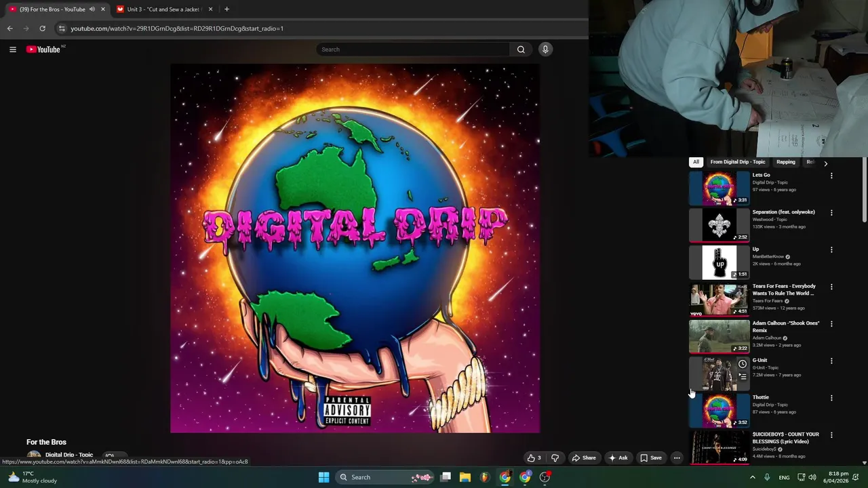The image size is (868, 488).
Task: Open options for $UICIDEBOY$ video
Action: pos(831,435)
